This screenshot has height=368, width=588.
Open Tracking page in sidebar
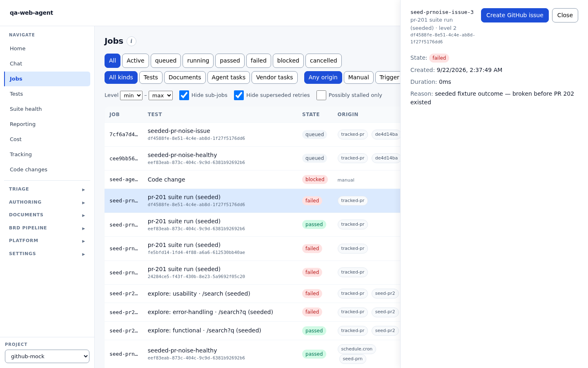click(x=47, y=155)
